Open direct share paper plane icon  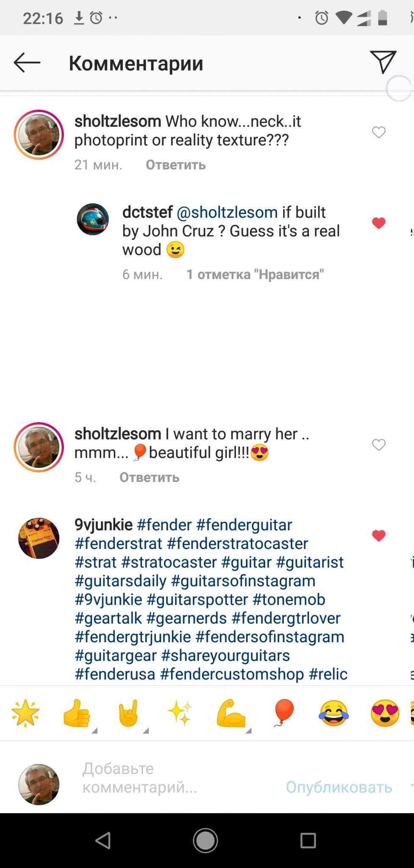click(383, 62)
